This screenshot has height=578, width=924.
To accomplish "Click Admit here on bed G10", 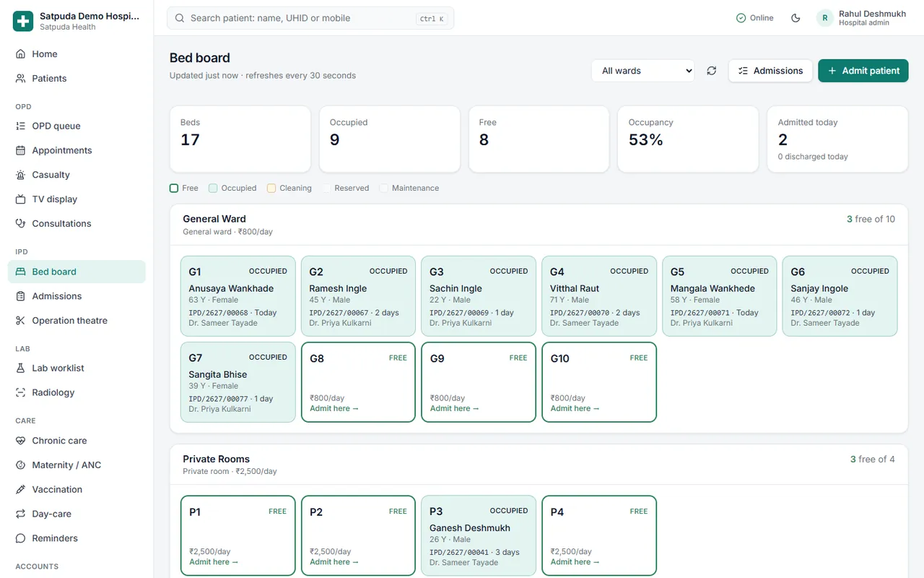I will (x=575, y=409).
